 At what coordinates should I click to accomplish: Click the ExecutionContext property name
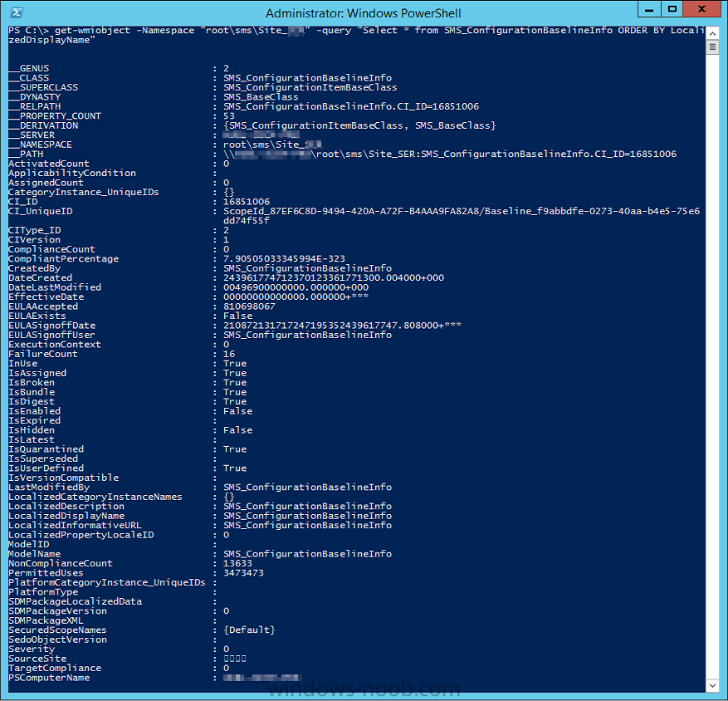click(55, 345)
